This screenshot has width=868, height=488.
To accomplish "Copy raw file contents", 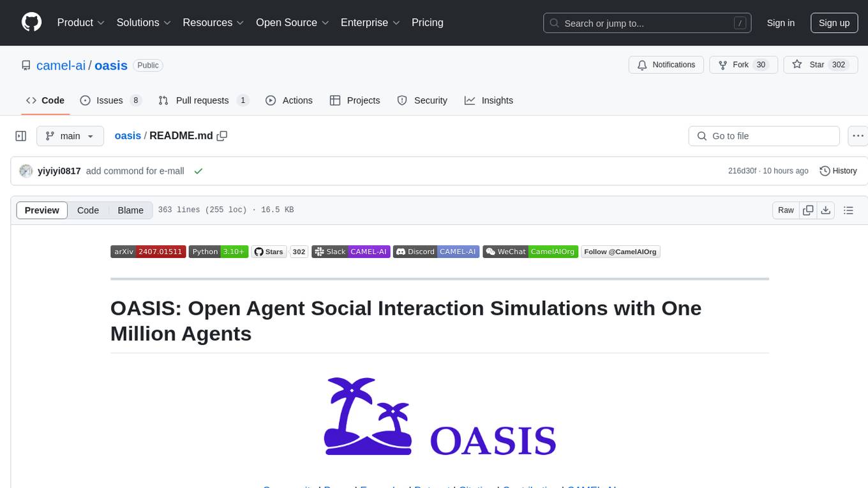I will click(x=808, y=210).
